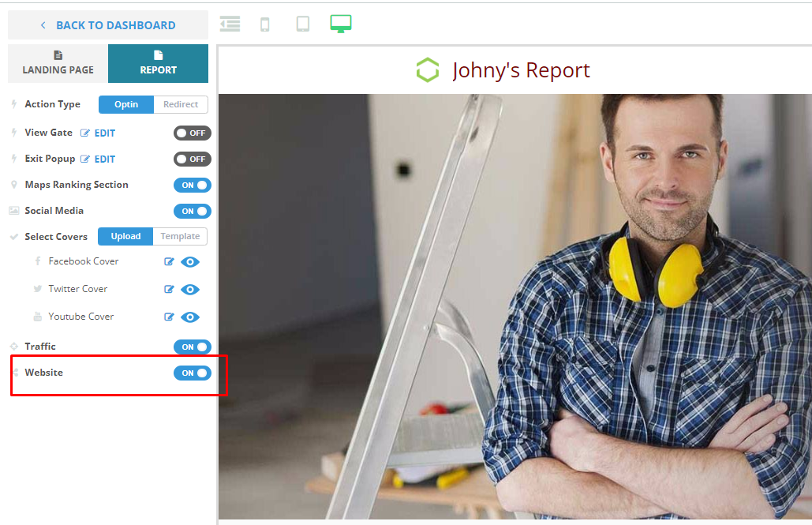Toggle Youtube Cover visibility eye
The height and width of the screenshot is (525, 812).
[190, 317]
